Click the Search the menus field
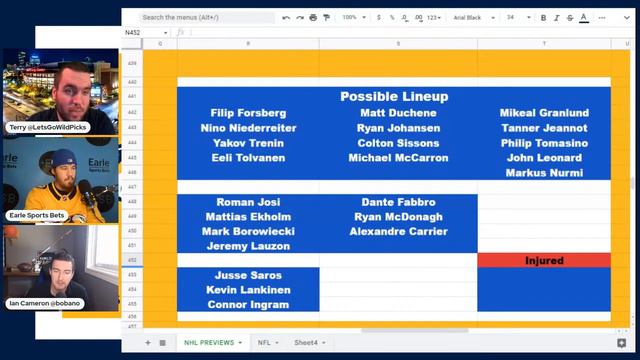The width and height of the screenshot is (640, 360). [207, 18]
